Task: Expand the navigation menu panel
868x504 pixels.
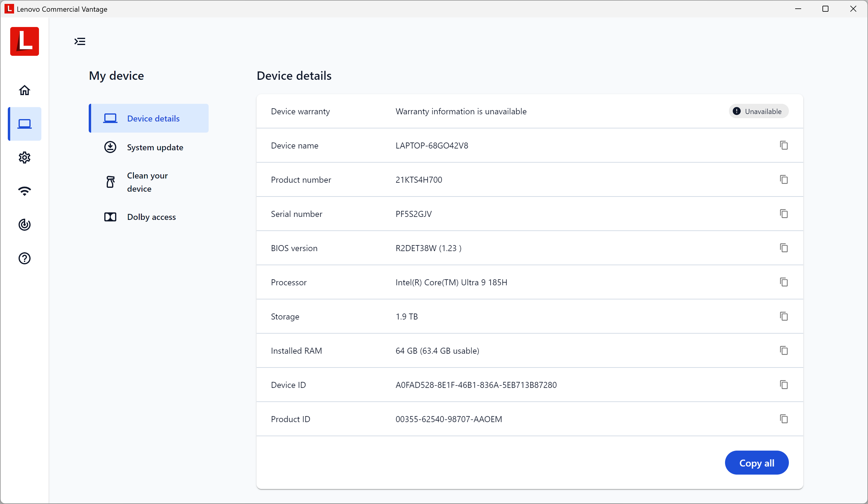Action: pos(80,41)
